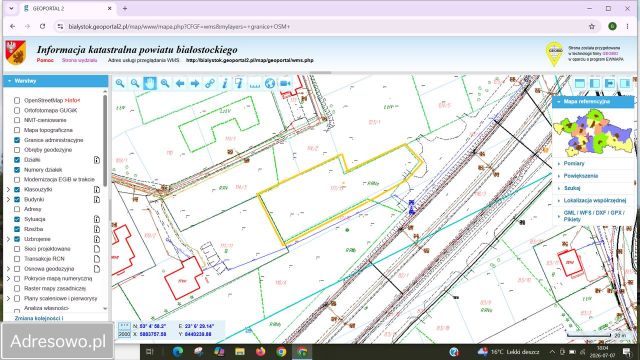Image resolution: width=640 pixels, height=360 pixels.
Task: Click the video camera icon
Action: (285, 83)
